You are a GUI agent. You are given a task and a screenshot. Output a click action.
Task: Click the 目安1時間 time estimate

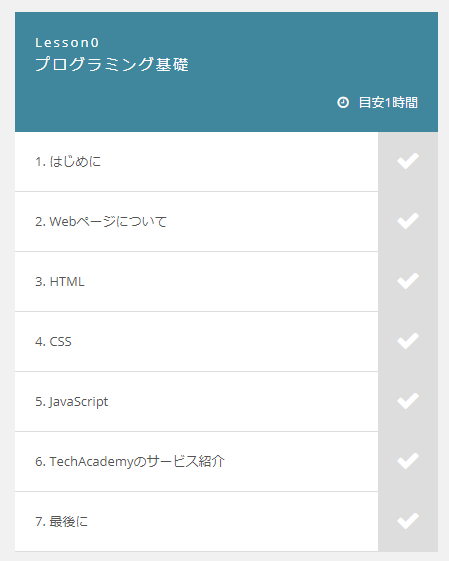click(x=388, y=103)
